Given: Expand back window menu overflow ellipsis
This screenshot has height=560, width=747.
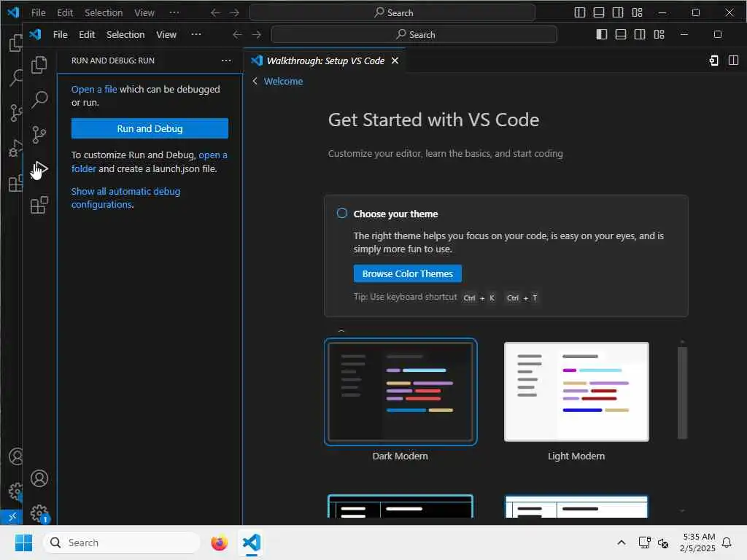Looking at the screenshot, I should click(174, 12).
